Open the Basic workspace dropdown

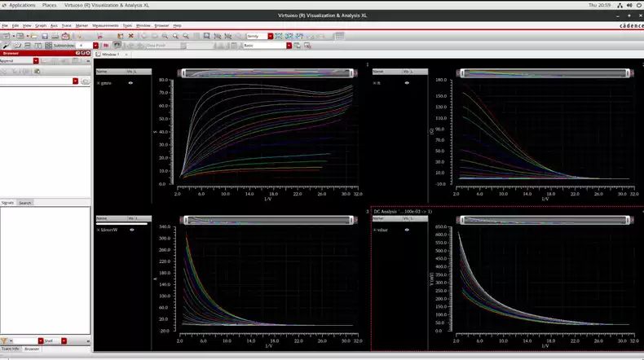(289, 46)
